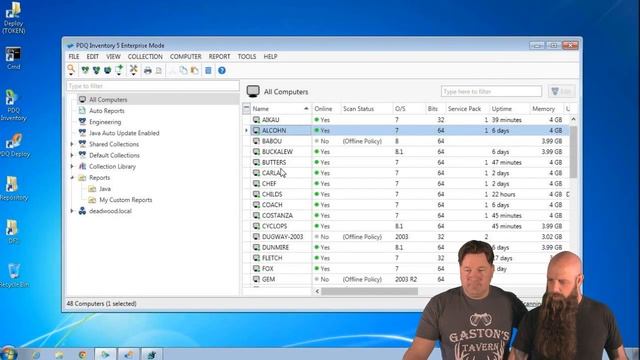Click the second green collection icon in toolbar
This screenshot has height=360, width=640.
click(96, 70)
